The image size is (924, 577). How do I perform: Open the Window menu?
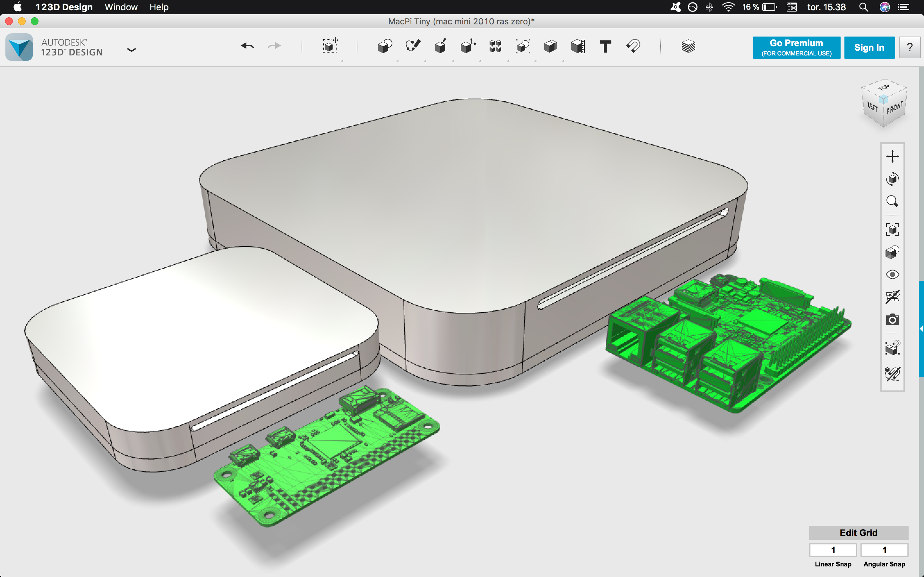tap(121, 7)
